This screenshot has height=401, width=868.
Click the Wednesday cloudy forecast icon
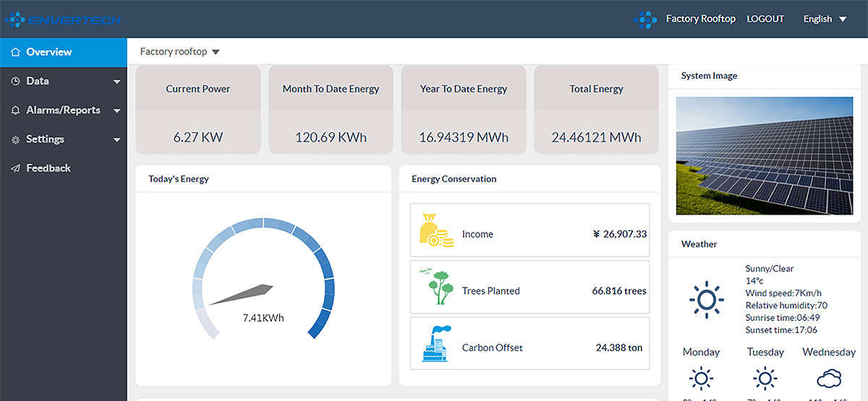(829, 378)
